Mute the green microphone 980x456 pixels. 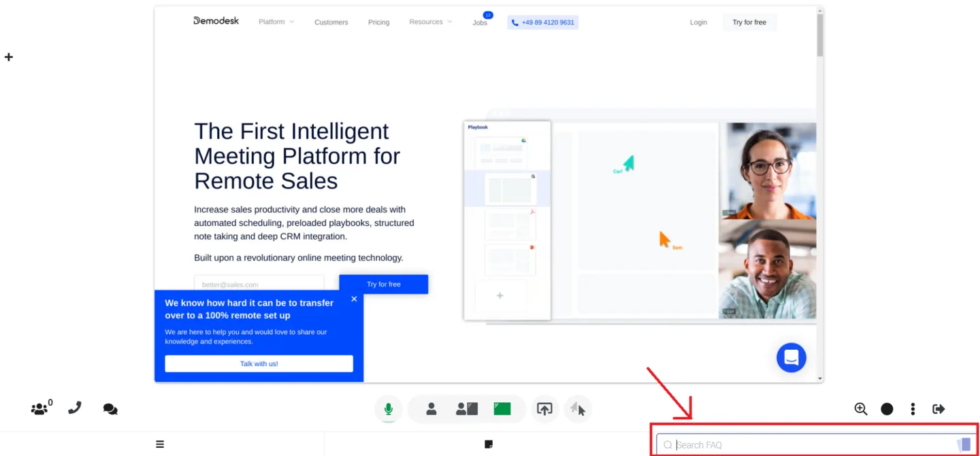(389, 409)
